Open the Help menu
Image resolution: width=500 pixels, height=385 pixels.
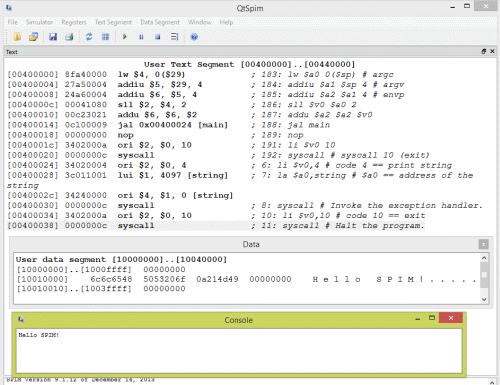coord(226,22)
